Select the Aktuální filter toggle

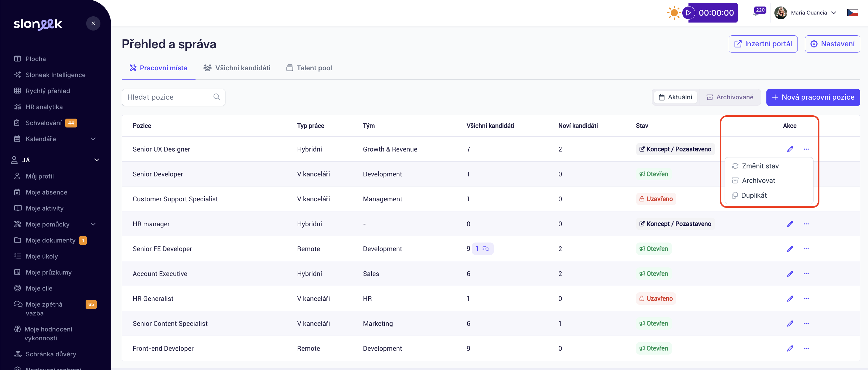(675, 97)
